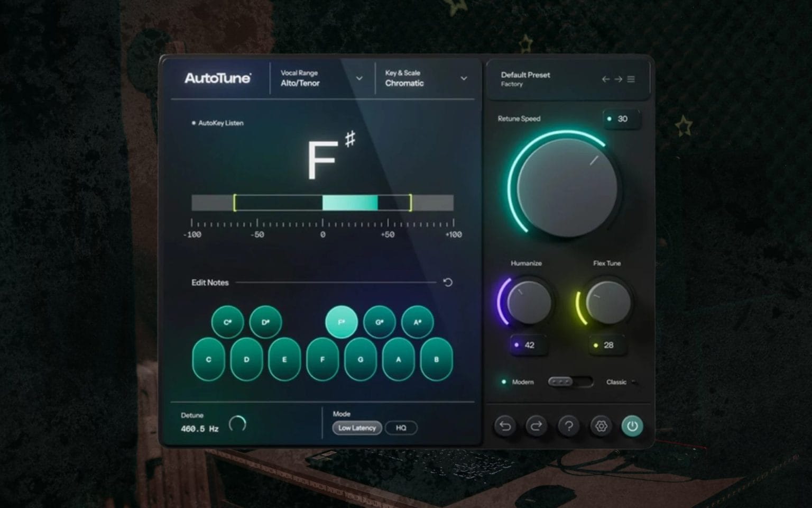The height and width of the screenshot is (508, 812).
Task: Open the help question mark button
Action: click(569, 426)
